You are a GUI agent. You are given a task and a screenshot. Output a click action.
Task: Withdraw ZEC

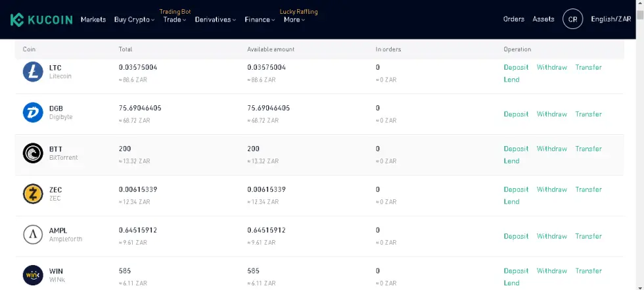point(551,189)
